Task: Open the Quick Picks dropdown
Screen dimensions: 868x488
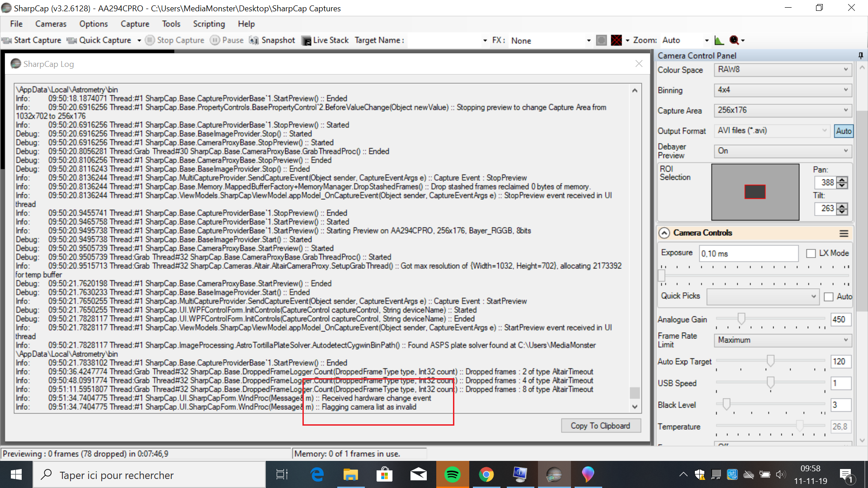Action: (763, 296)
